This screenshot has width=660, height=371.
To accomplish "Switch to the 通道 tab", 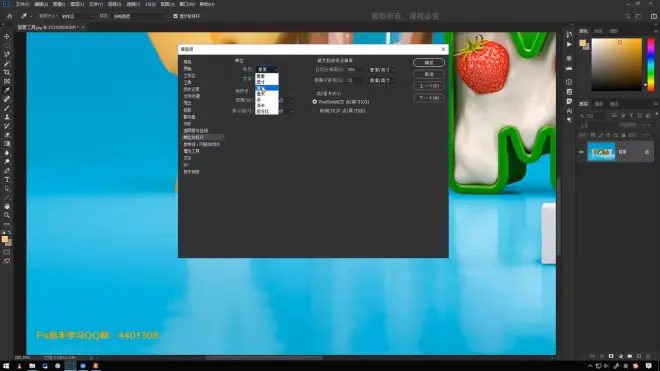I will click(x=599, y=104).
